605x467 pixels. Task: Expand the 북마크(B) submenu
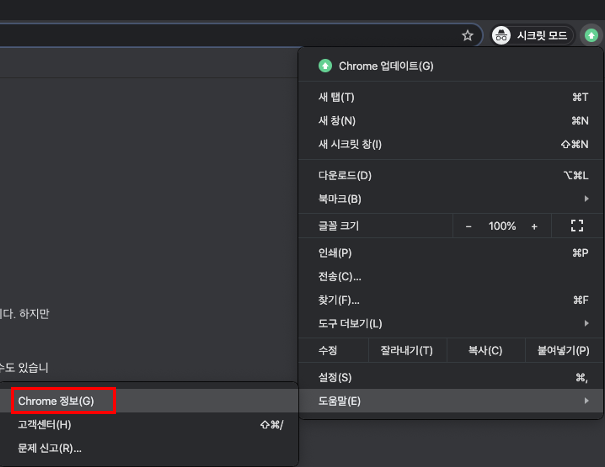click(451, 199)
